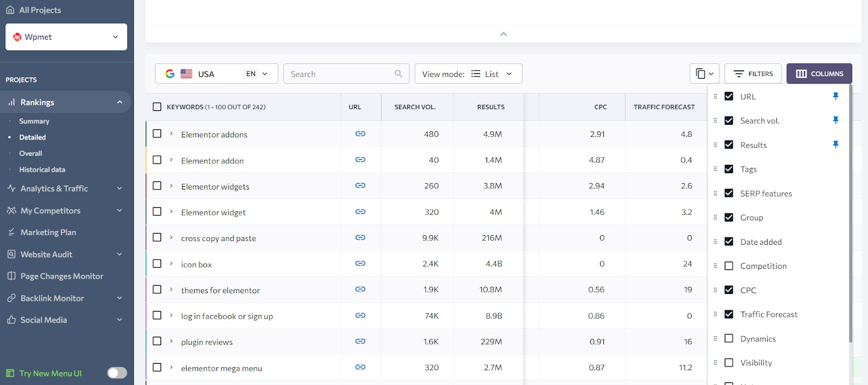This screenshot has width=868, height=385.
Task: Enable the Dynamics column checkbox
Action: (729, 338)
